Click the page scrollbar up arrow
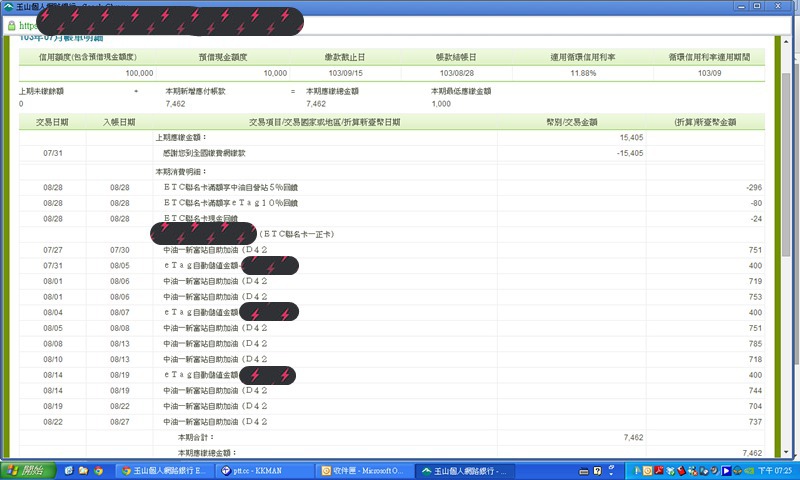This screenshot has width=800, height=480. click(x=786, y=41)
